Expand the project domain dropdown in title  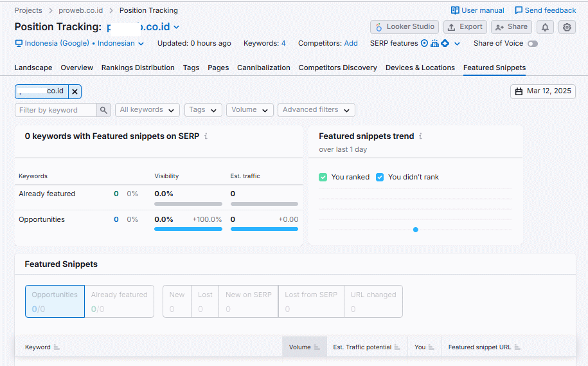click(176, 27)
